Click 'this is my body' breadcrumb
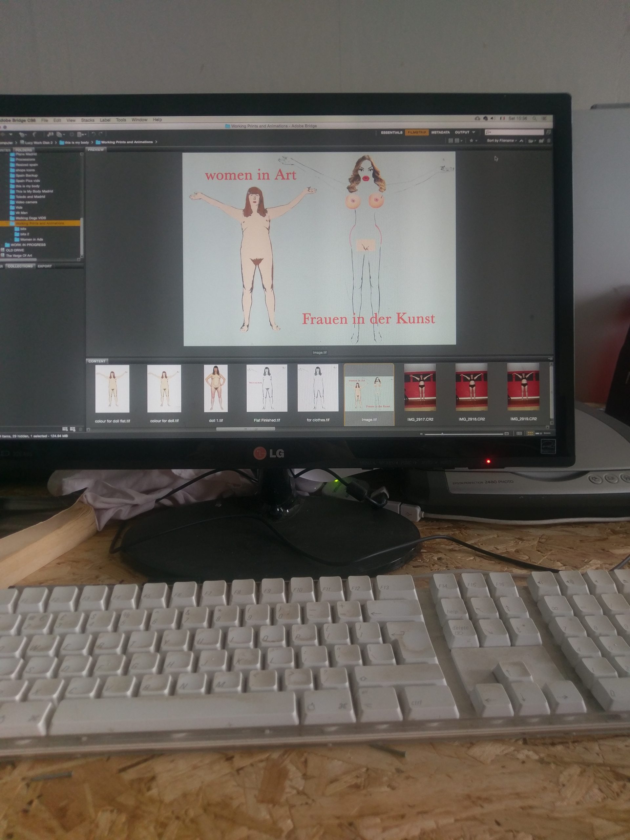 pyautogui.click(x=76, y=142)
